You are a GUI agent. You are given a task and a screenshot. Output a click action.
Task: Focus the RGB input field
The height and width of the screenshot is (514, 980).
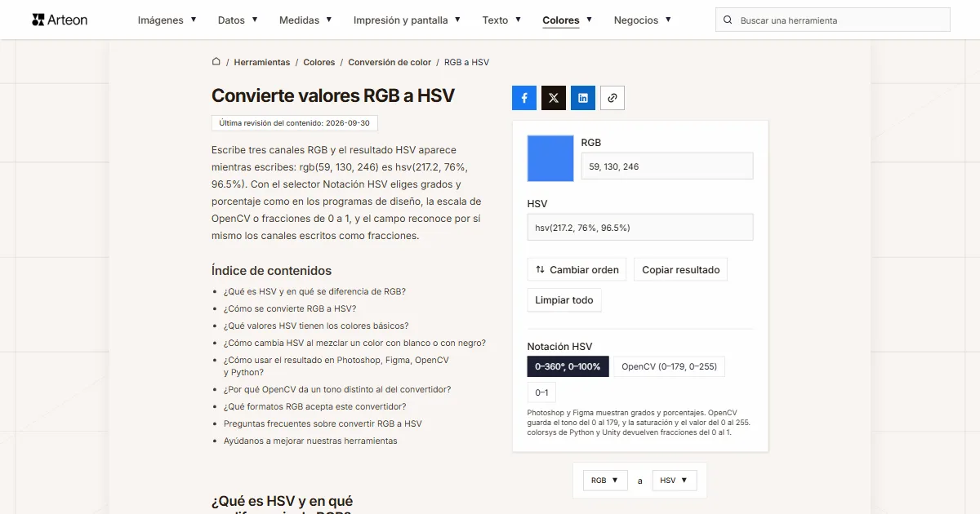pos(667,166)
